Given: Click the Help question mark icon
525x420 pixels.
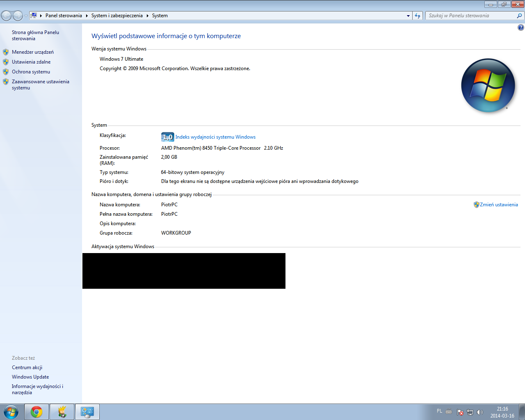Looking at the screenshot, I should [520, 27].
